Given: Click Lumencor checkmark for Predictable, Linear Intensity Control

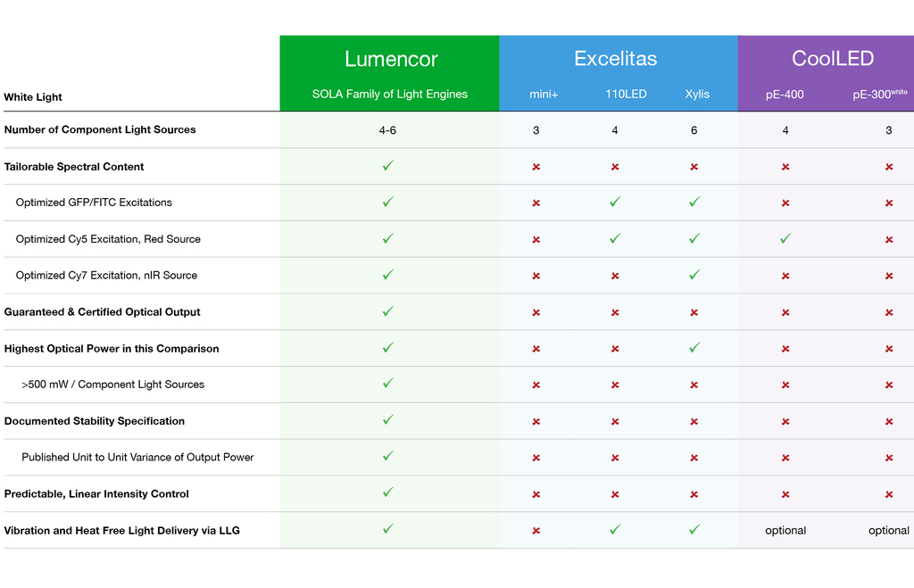Looking at the screenshot, I should tap(388, 493).
